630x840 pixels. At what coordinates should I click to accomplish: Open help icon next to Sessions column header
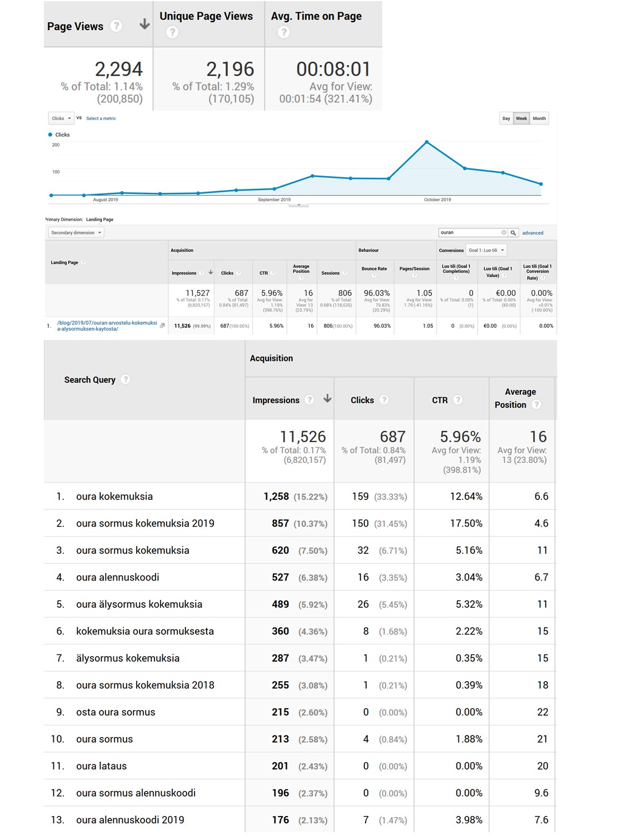(344, 273)
